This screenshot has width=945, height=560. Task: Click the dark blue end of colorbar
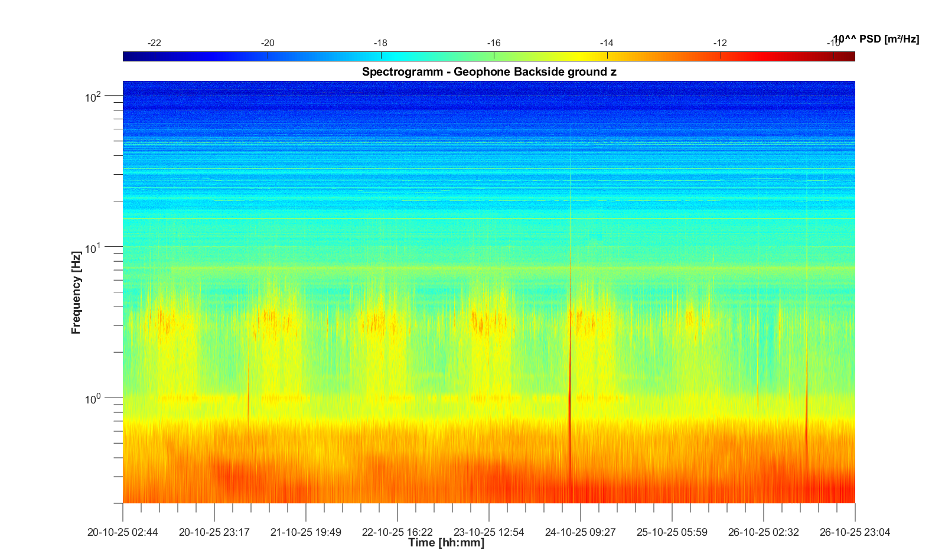coord(128,56)
